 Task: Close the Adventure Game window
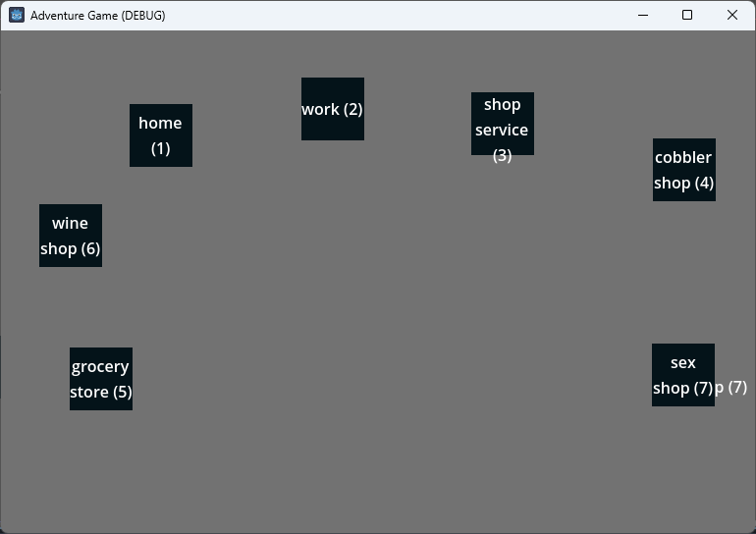coord(731,15)
